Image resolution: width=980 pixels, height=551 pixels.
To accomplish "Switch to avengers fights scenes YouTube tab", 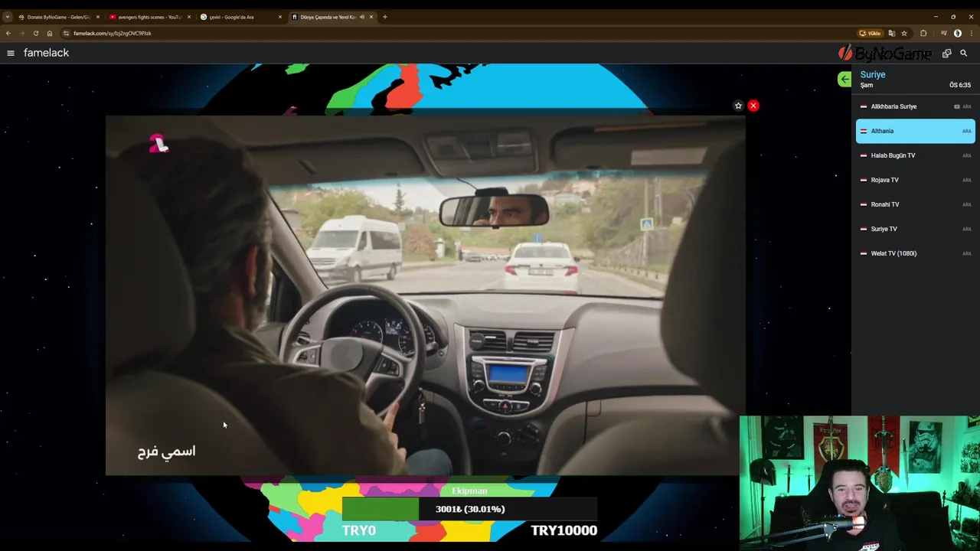I will click(149, 17).
